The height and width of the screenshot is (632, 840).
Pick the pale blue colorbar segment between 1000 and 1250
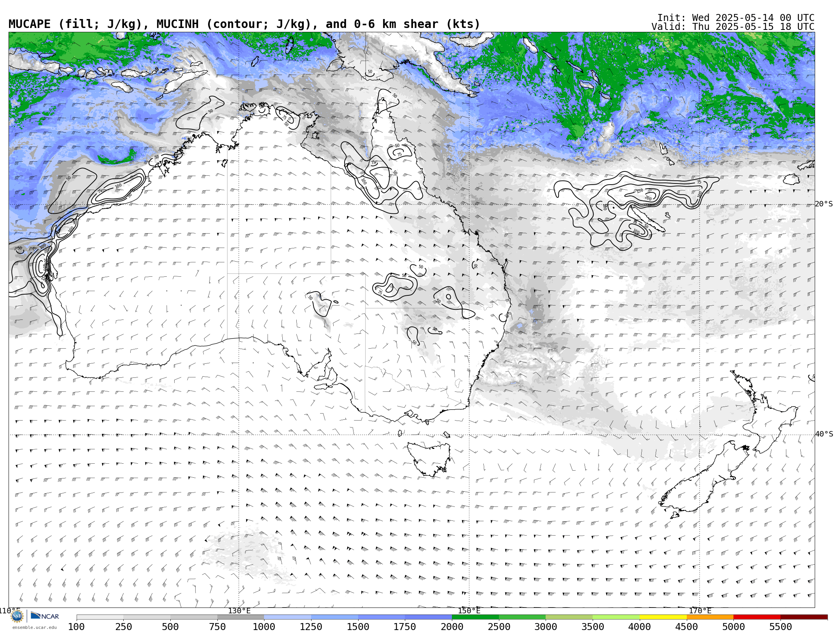pyautogui.click(x=287, y=617)
